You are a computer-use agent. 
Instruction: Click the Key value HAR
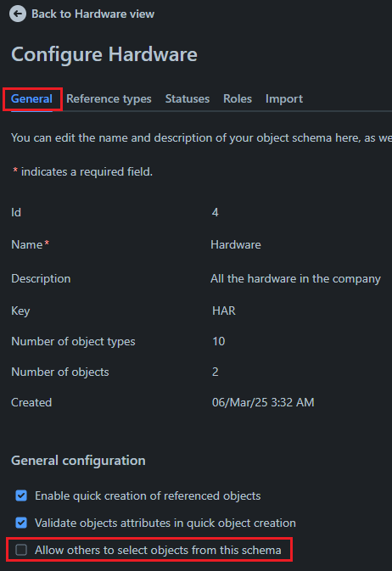224,311
